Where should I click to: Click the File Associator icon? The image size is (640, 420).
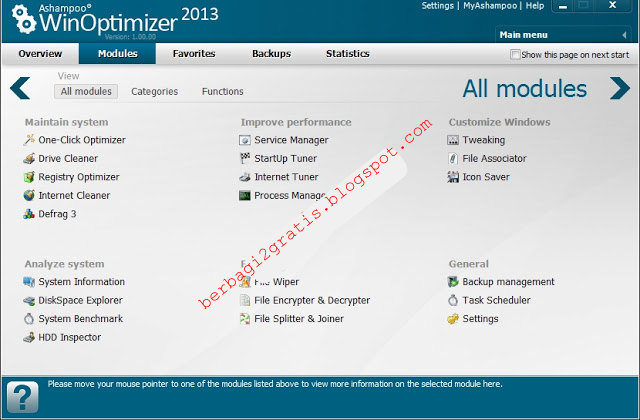pos(453,158)
